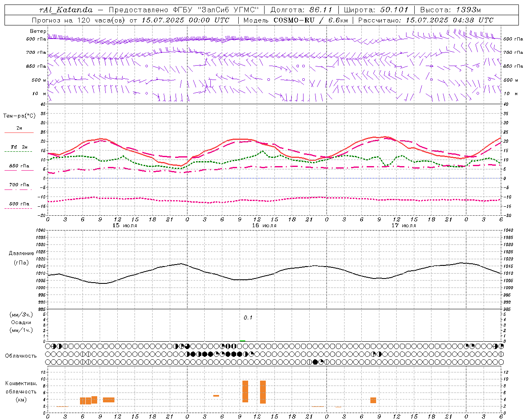Click the 17 июля date label
The height and width of the screenshot is (420, 525).
point(404,226)
